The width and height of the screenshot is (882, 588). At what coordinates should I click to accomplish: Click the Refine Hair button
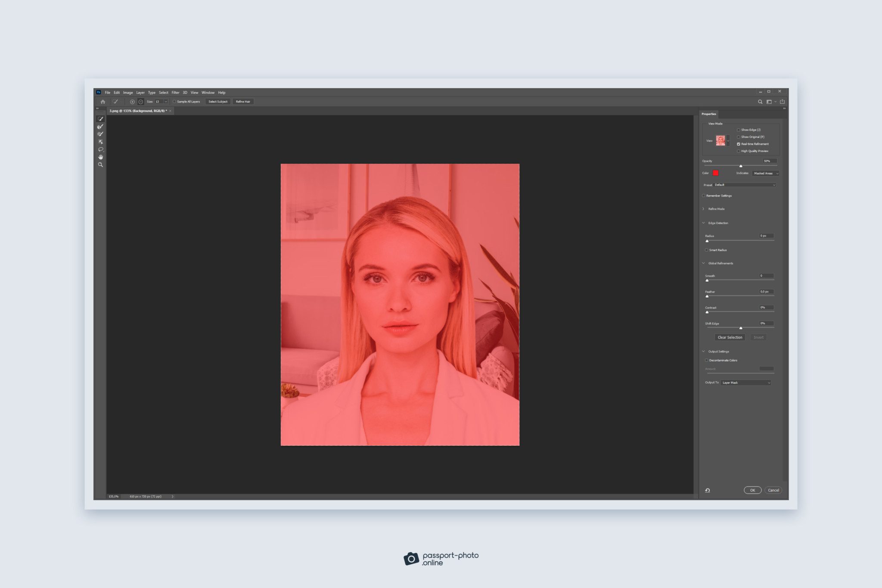[243, 101]
